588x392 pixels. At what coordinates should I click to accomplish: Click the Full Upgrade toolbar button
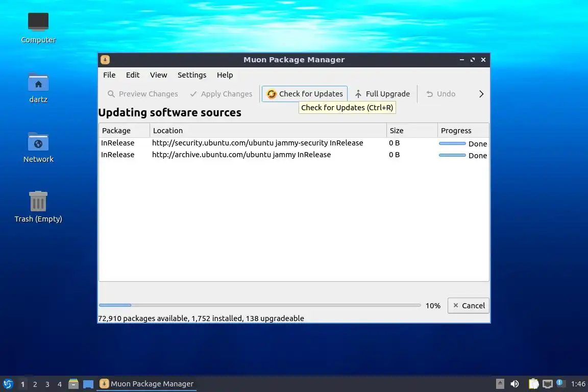382,94
